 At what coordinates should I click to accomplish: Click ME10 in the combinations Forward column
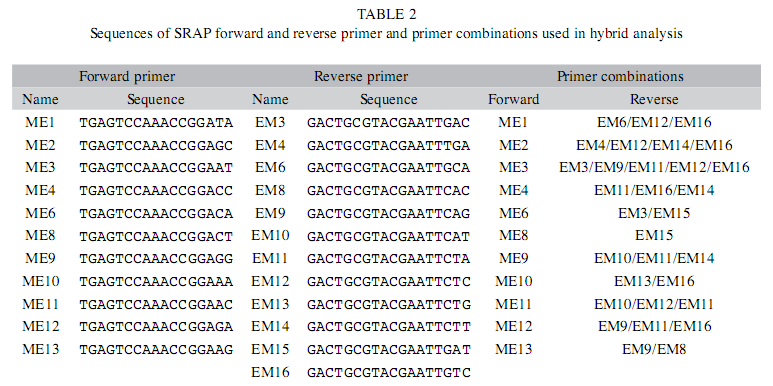click(514, 281)
